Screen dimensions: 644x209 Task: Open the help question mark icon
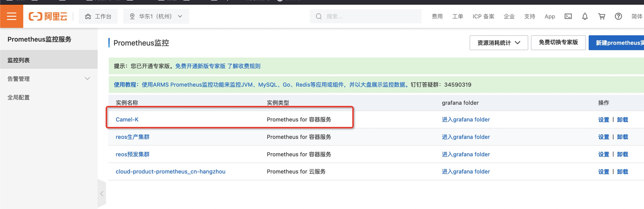[x=618, y=16]
